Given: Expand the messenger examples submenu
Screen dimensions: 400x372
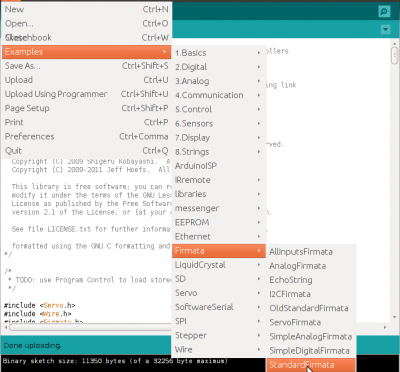Looking at the screenshot, I should 219,208.
